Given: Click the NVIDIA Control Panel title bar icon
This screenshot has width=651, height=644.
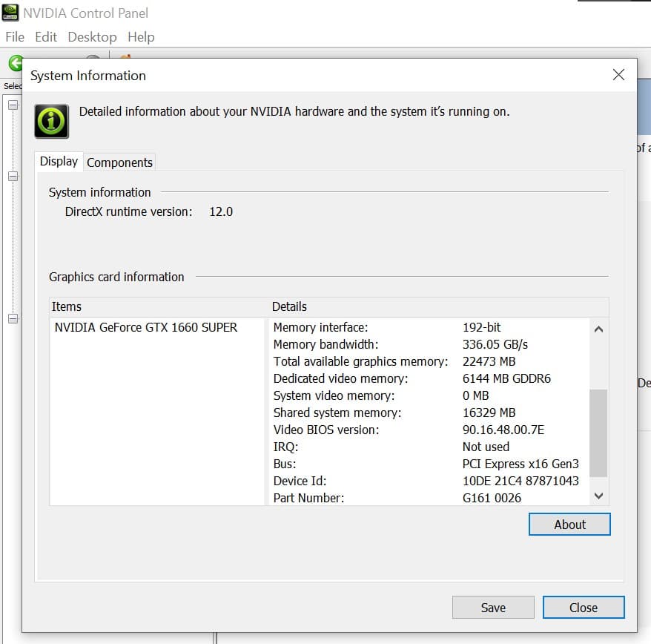Looking at the screenshot, I should (11, 13).
